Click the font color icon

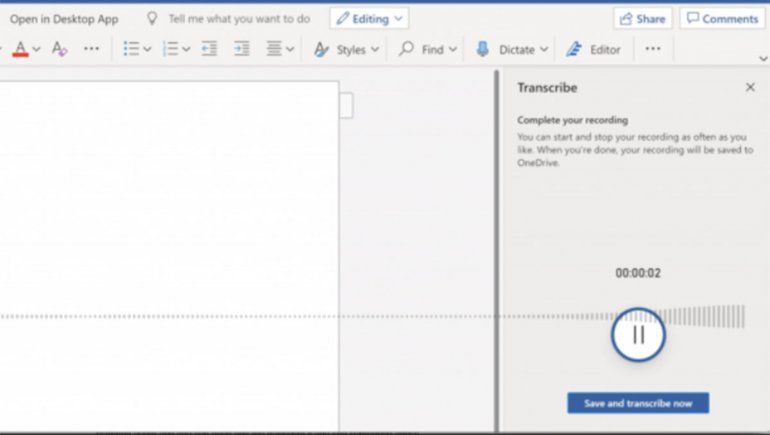pyautogui.click(x=21, y=49)
